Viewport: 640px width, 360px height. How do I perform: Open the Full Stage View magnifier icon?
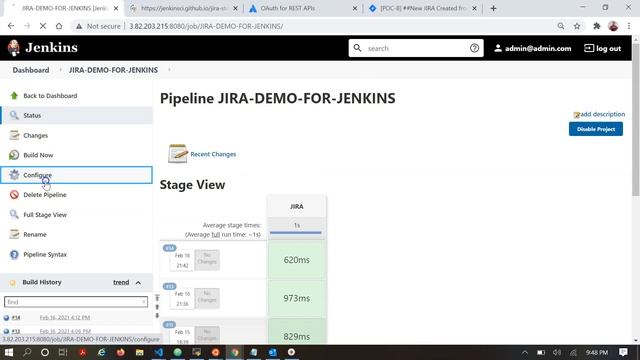pos(14,214)
